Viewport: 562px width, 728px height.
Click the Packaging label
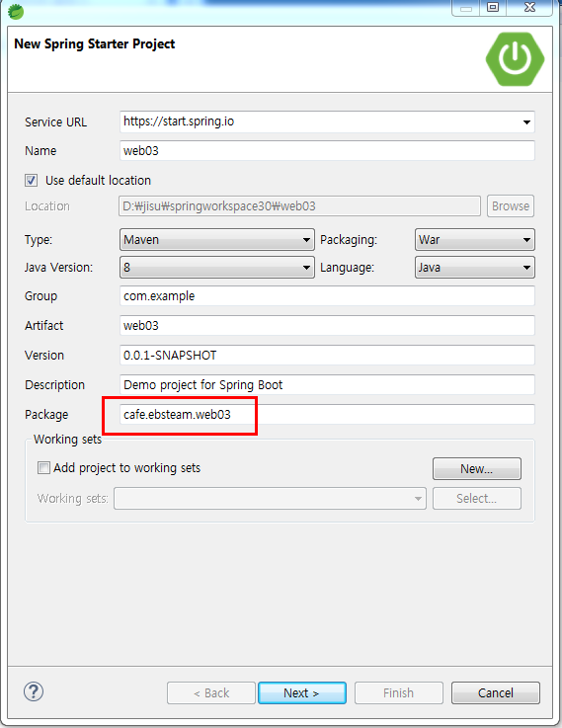[x=349, y=240]
